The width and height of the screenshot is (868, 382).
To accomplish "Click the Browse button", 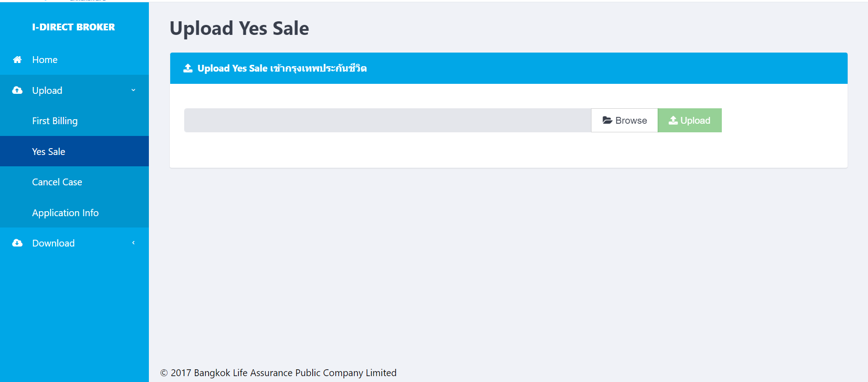I will point(625,120).
